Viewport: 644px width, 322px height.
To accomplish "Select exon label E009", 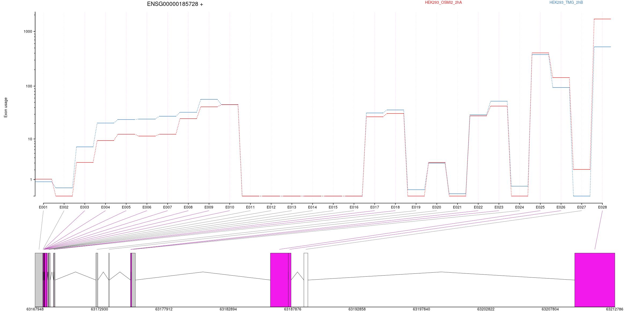I will pos(209,207).
